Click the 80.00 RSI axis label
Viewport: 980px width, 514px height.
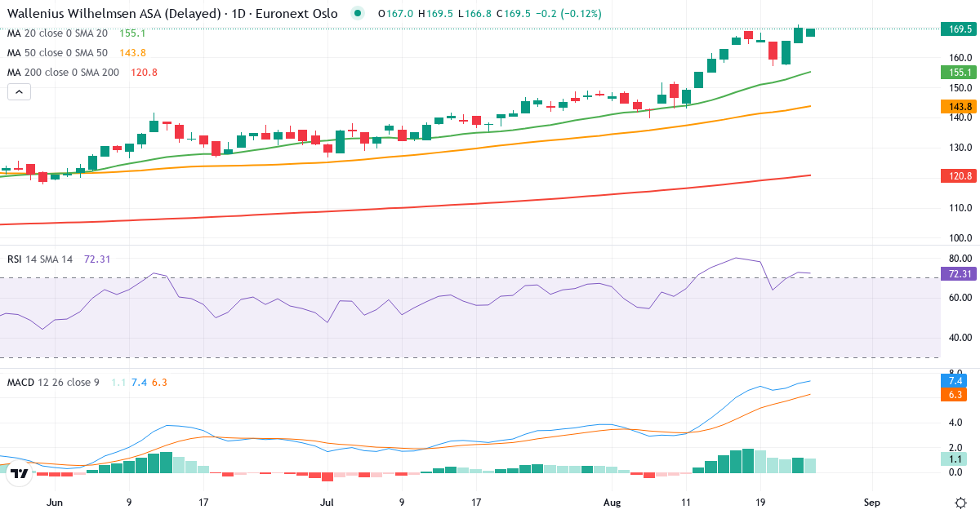coord(960,258)
